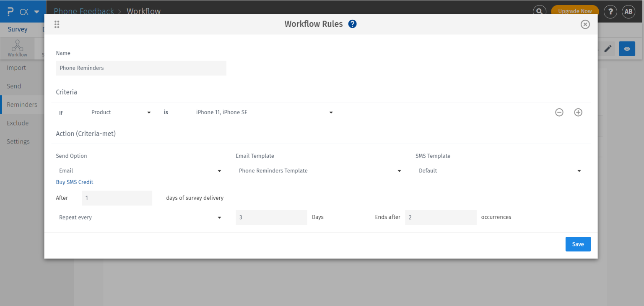The image size is (644, 306).
Task: Open search using the magnifier icon
Action: click(539, 11)
